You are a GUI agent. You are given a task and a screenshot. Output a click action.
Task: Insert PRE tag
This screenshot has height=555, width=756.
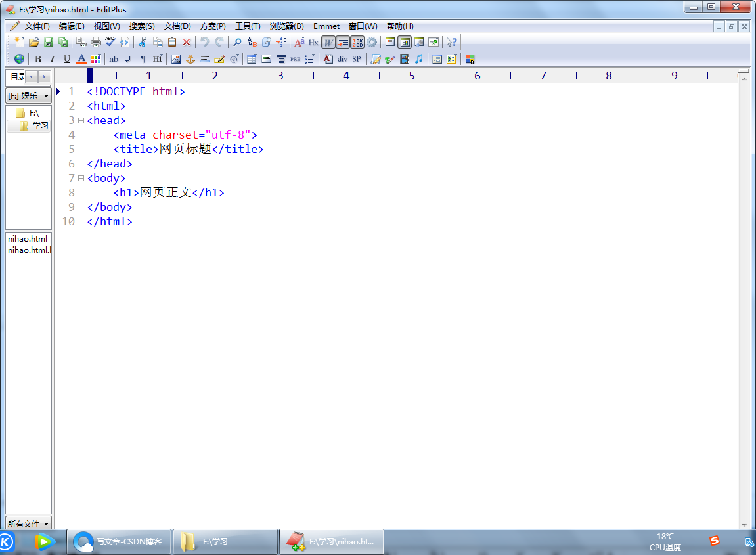coord(295,59)
